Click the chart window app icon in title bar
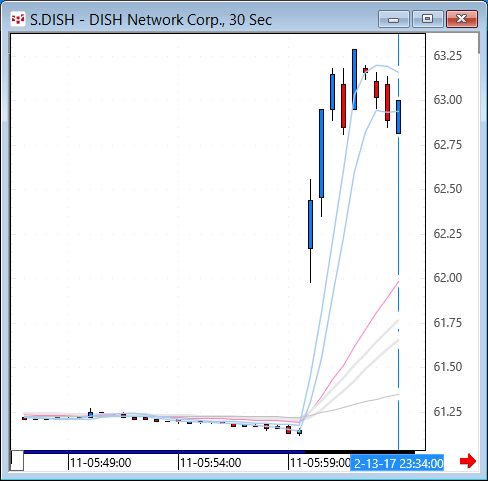This screenshot has width=488, height=481. pos(18,20)
